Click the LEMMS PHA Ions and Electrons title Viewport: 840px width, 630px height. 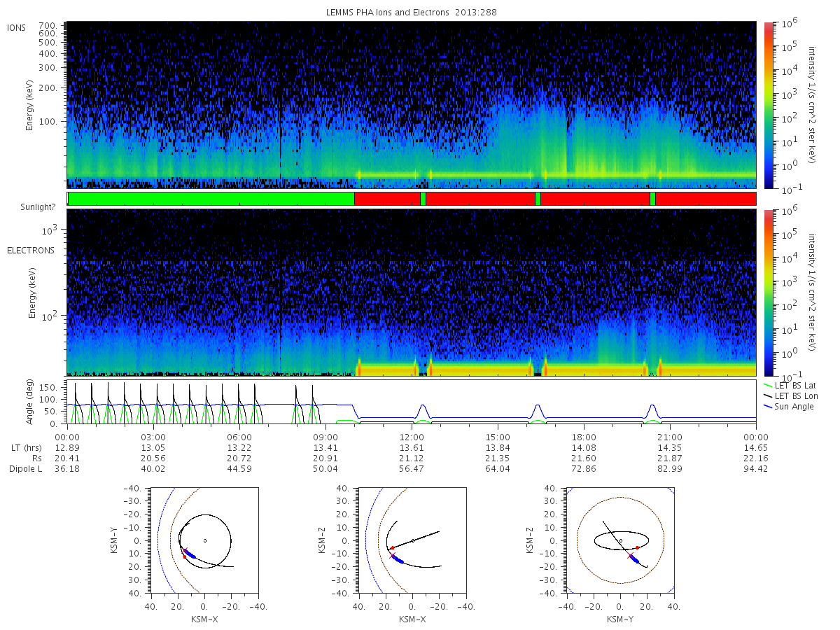click(x=412, y=12)
